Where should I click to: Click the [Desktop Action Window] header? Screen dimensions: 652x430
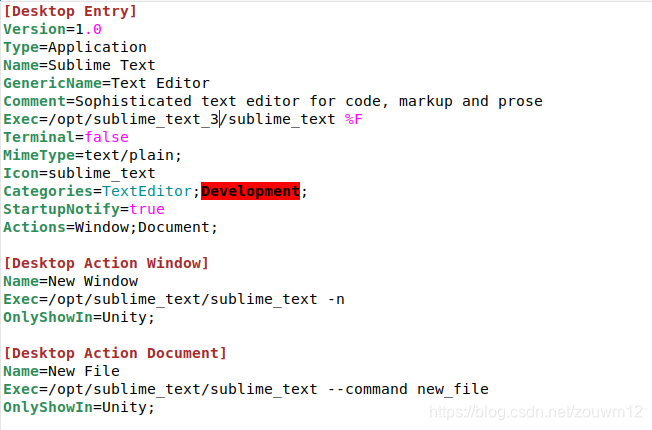(106, 263)
